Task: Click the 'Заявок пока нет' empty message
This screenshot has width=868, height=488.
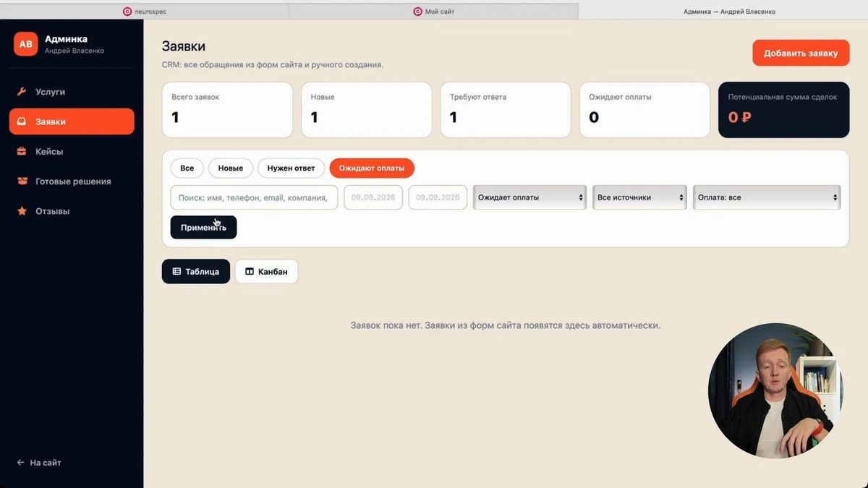Action: coord(506,325)
